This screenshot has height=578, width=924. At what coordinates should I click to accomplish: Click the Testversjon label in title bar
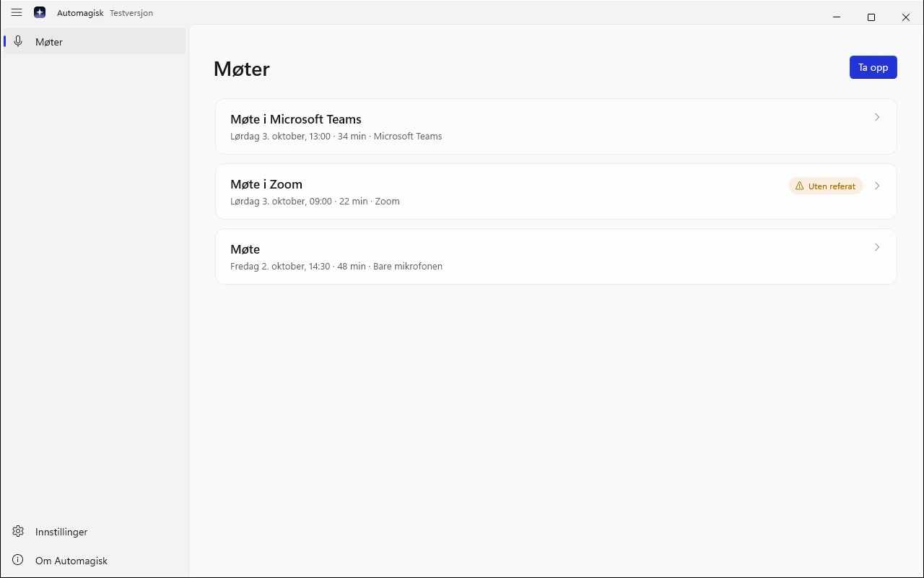tap(131, 13)
